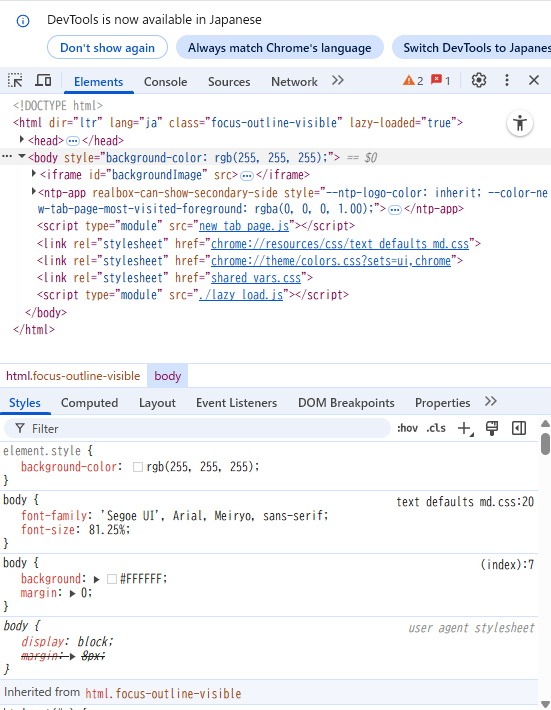Click the issues badge showing 1

441,81
